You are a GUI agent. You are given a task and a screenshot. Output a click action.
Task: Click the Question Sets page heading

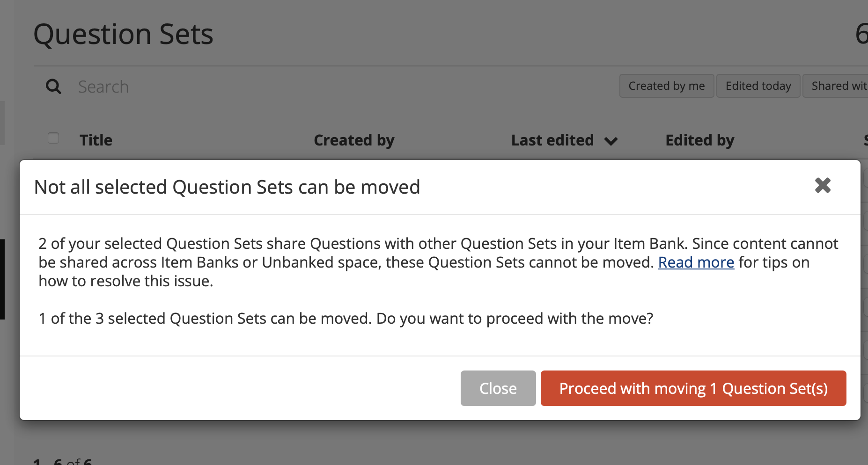tap(124, 34)
